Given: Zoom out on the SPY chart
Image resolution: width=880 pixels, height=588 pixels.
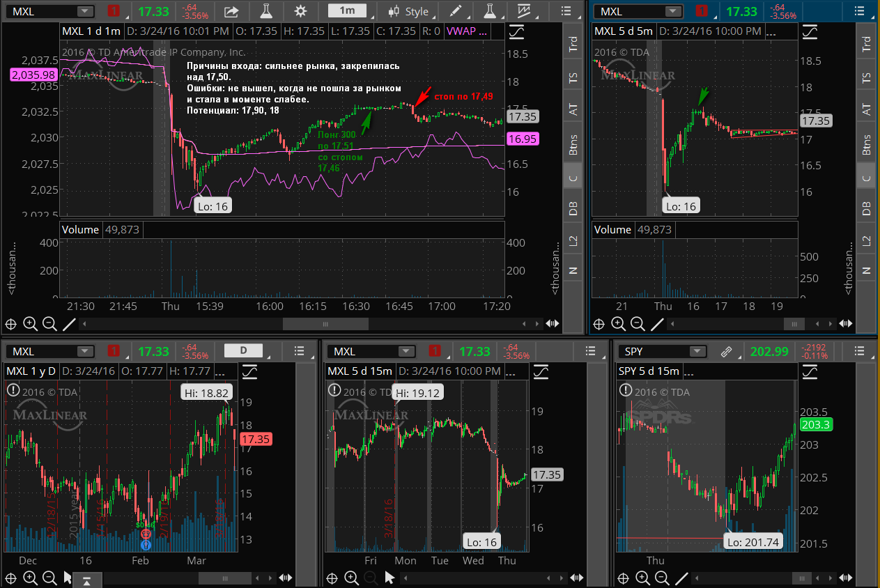Looking at the screenshot, I should point(662,578).
